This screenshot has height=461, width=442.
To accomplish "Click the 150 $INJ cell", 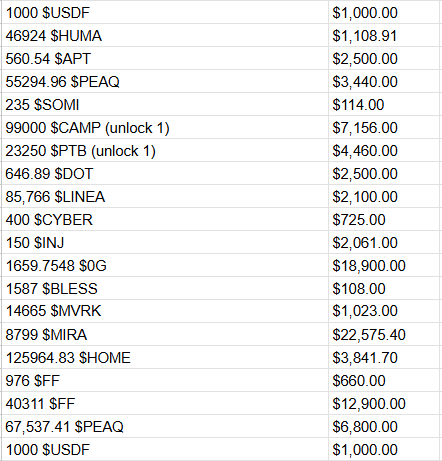I will pyautogui.click(x=165, y=242).
